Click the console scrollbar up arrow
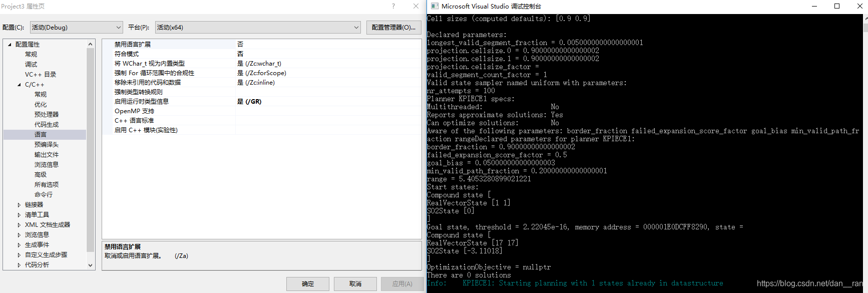The image size is (868, 293). click(x=865, y=18)
